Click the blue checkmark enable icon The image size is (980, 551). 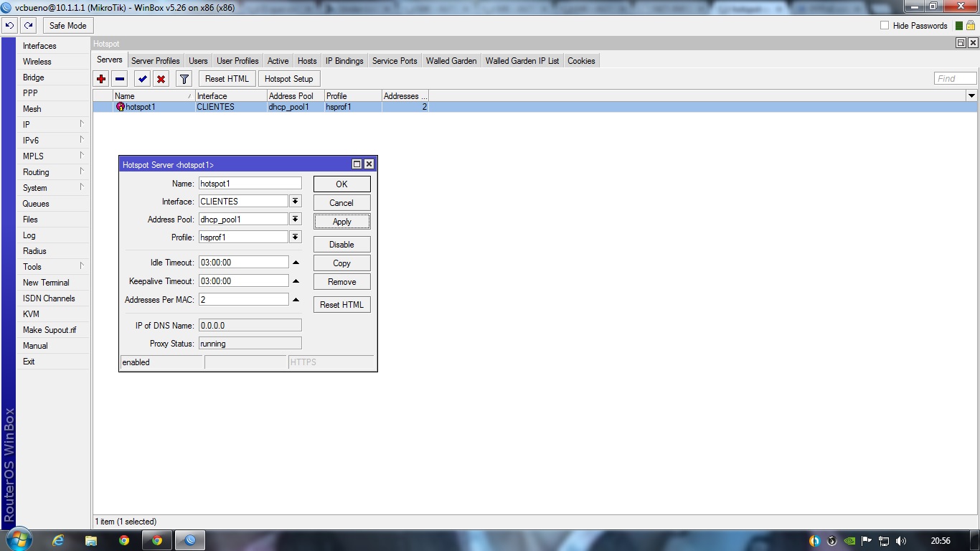[143, 79]
